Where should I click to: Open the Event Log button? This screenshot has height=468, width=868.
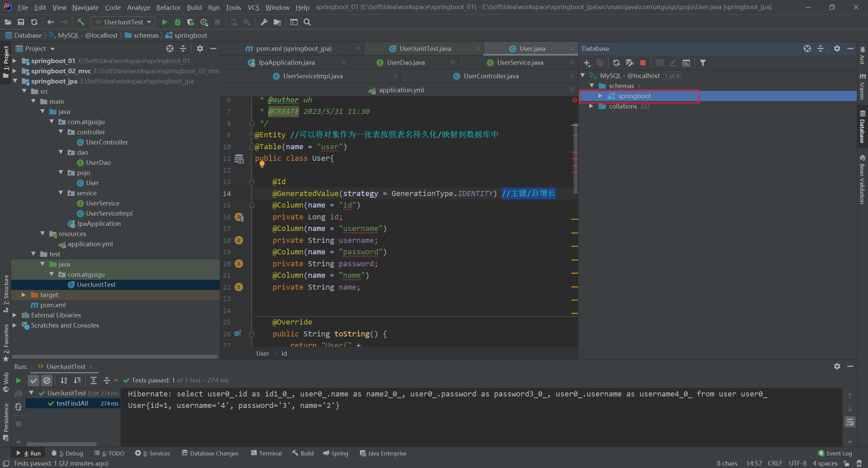tap(835, 453)
